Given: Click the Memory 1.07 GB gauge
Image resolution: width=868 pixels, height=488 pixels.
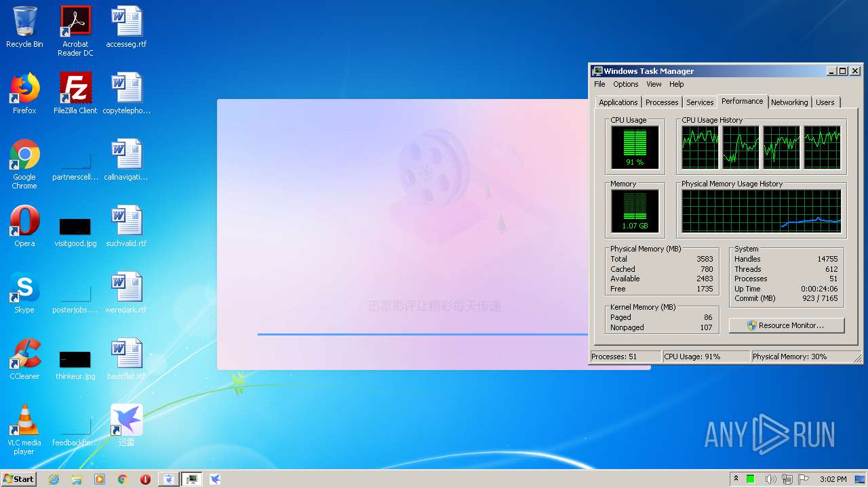Looking at the screenshot, I should (635, 211).
